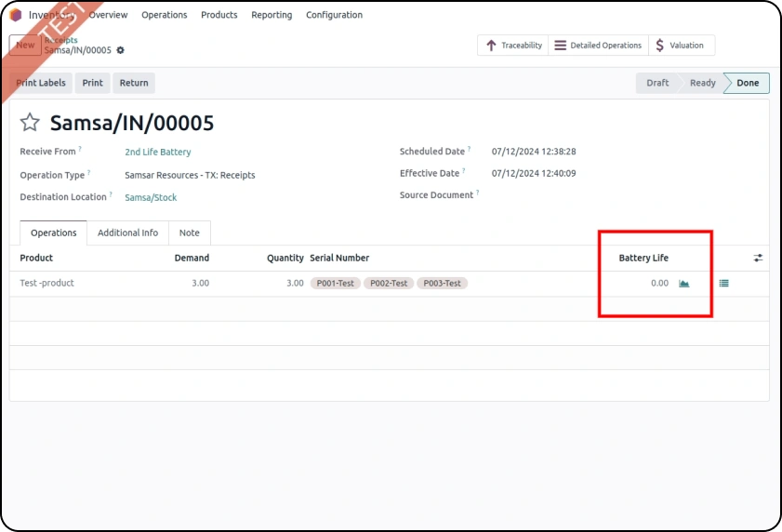Screen dimensions: 782x532
Task: Open the detailed operations list icon in the Test-product row
Action: point(723,284)
